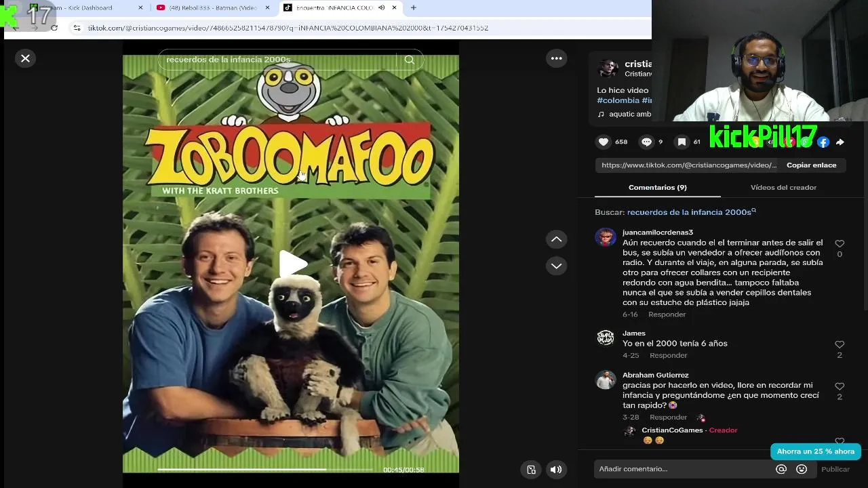
Task: Like juancamilocrdenas3's comment
Action: click(840, 244)
